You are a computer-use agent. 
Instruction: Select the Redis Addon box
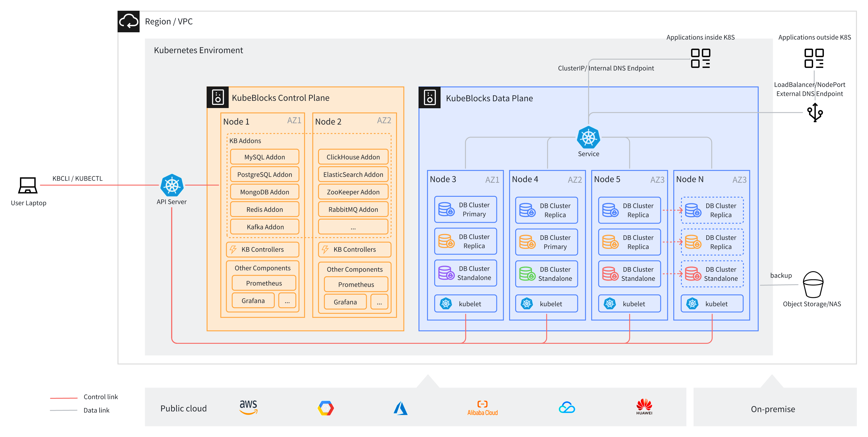click(x=264, y=209)
